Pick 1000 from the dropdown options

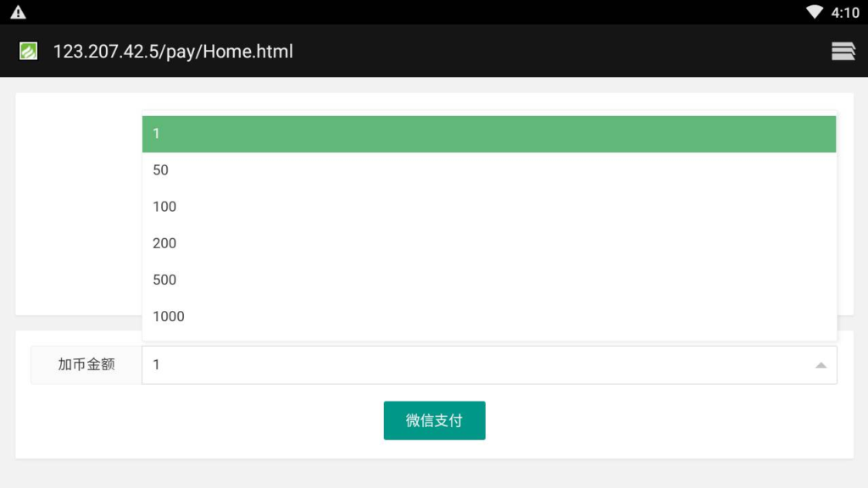[489, 317]
